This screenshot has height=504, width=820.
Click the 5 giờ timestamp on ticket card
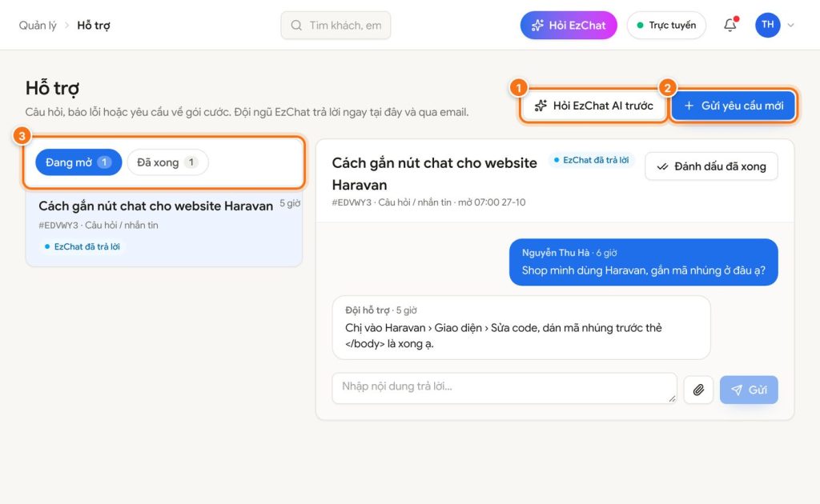(x=290, y=203)
